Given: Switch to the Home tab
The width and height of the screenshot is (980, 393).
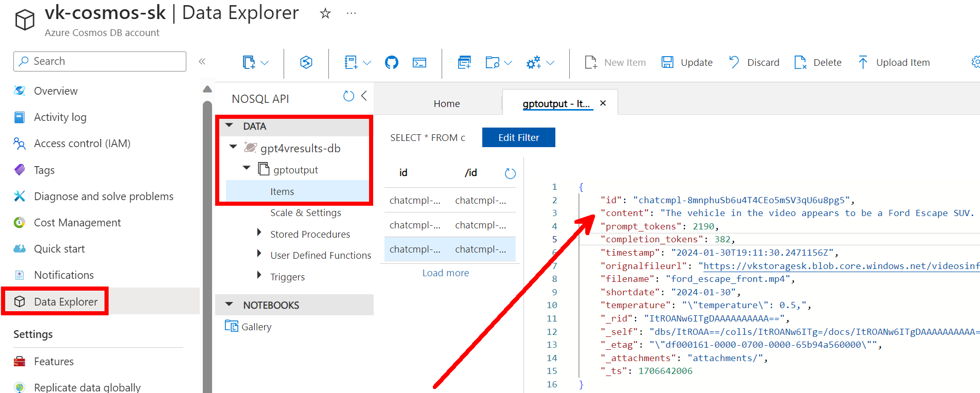Looking at the screenshot, I should pos(447,104).
